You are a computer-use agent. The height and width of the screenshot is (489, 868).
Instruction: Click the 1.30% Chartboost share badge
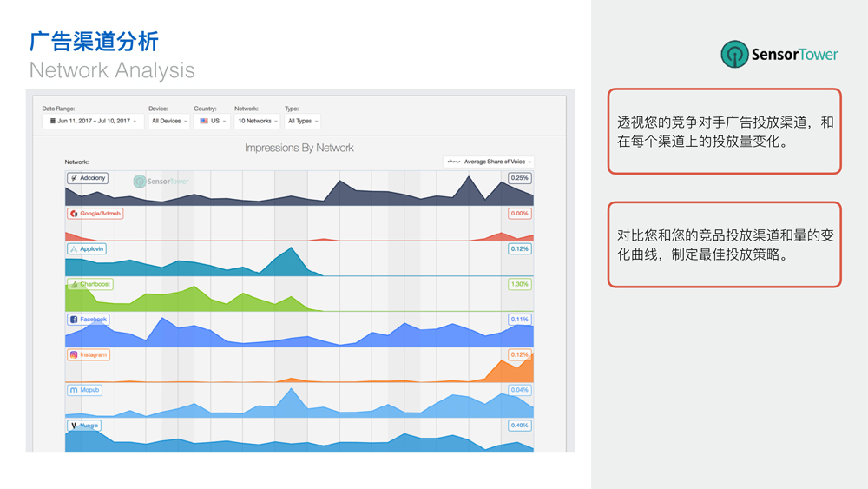coord(520,284)
